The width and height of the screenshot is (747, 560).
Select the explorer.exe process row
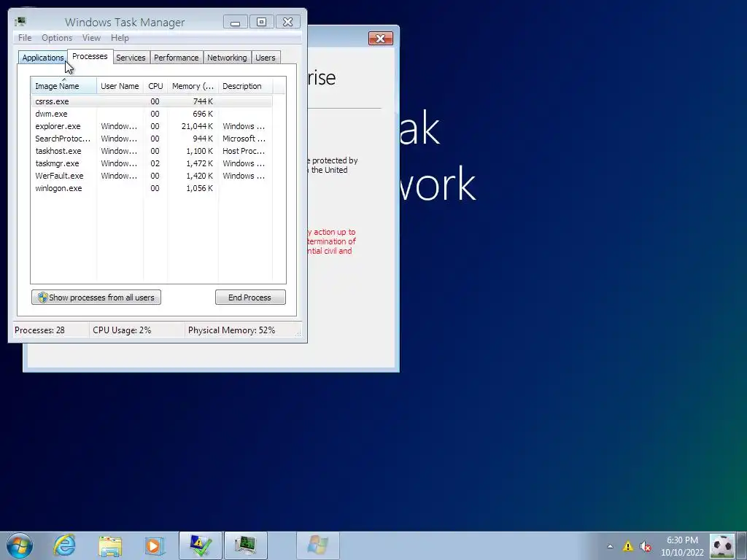[152, 126]
